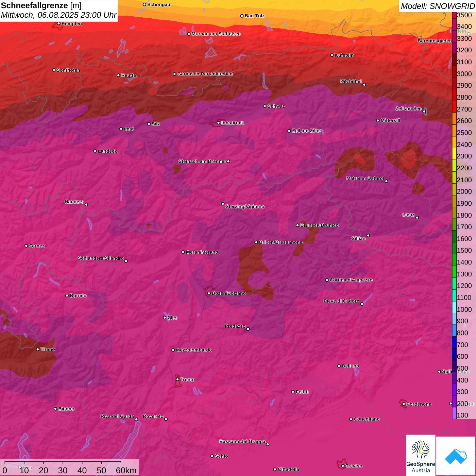Click the Treviso city marker dot
This screenshot has height=476, width=476.
click(x=343, y=466)
